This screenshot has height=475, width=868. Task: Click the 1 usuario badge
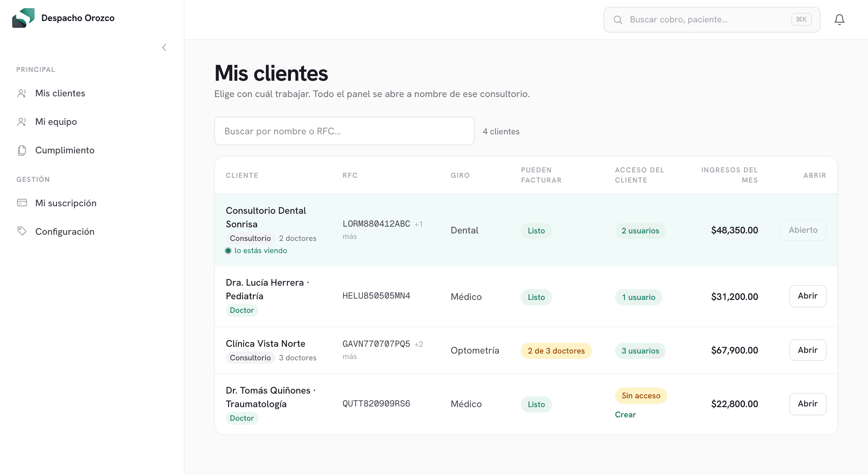[x=638, y=297]
